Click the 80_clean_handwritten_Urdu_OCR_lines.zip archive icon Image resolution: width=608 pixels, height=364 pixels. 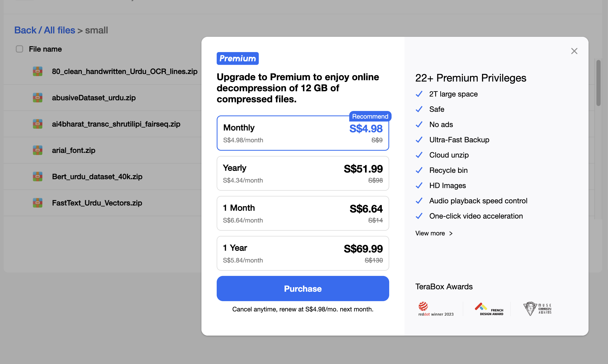[x=38, y=71]
